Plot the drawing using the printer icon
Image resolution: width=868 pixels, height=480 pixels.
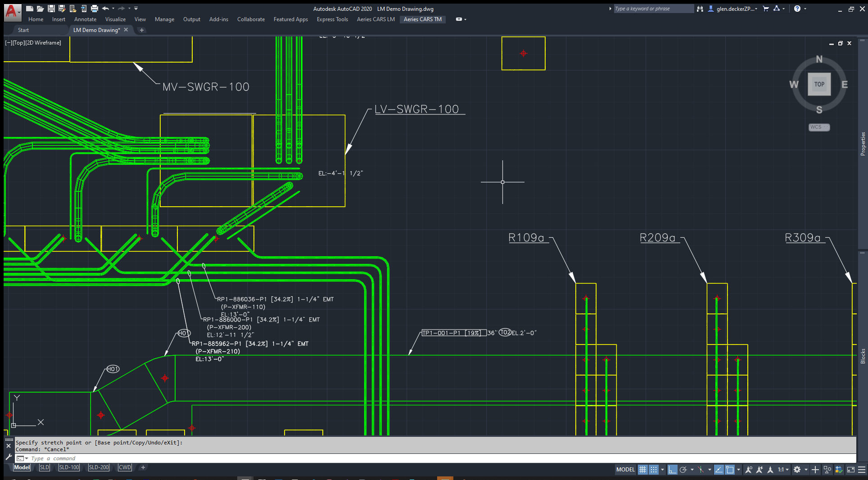click(x=94, y=8)
